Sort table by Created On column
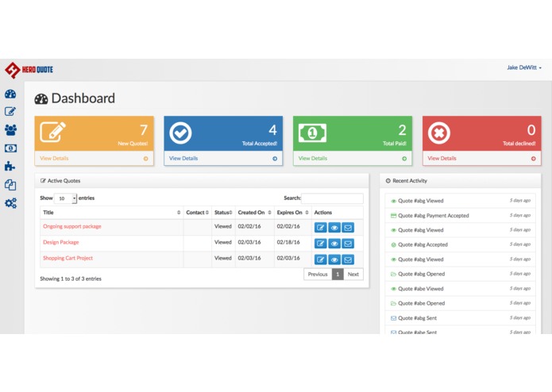Image resolution: width=552 pixels, height=392 pixels. click(x=254, y=213)
